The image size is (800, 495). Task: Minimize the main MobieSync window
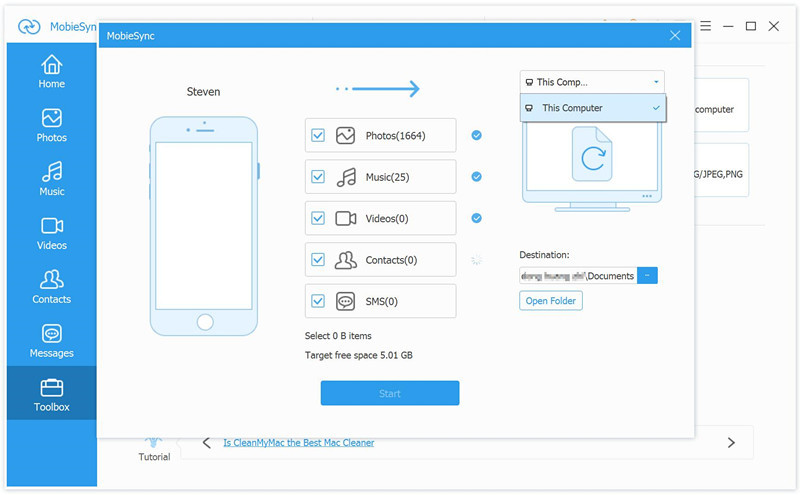(728, 26)
